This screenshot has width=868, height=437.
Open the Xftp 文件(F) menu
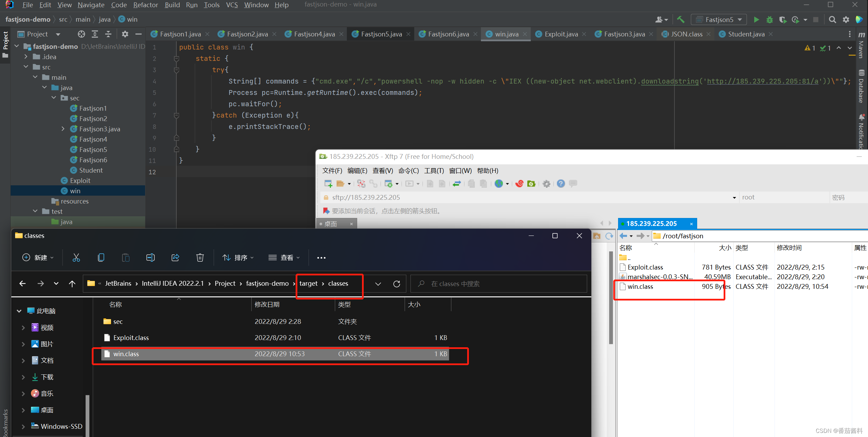pyautogui.click(x=332, y=171)
